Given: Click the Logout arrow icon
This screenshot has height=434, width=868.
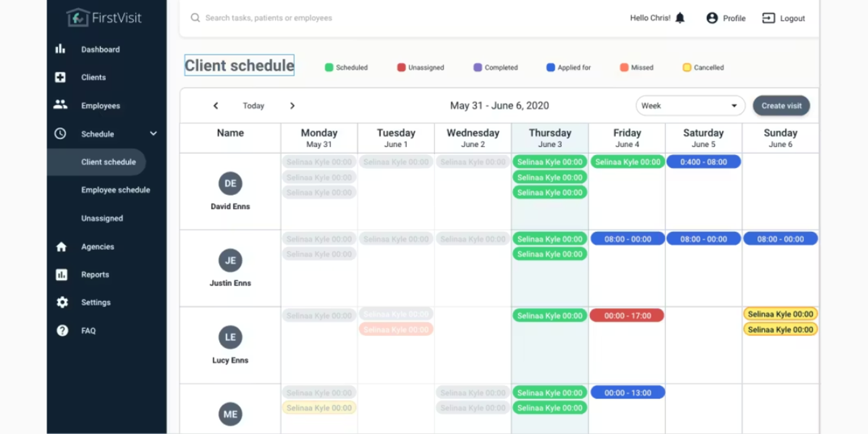Looking at the screenshot, I should [768, 18].
